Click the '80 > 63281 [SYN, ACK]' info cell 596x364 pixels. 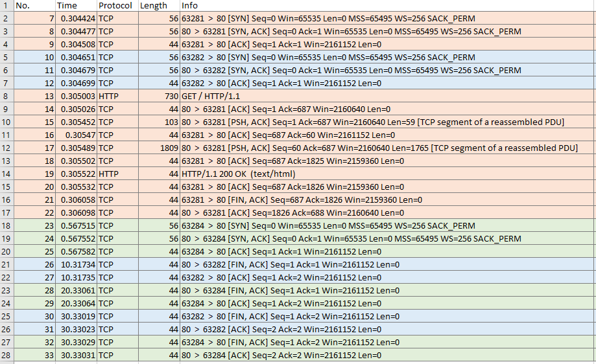[388, 32]
